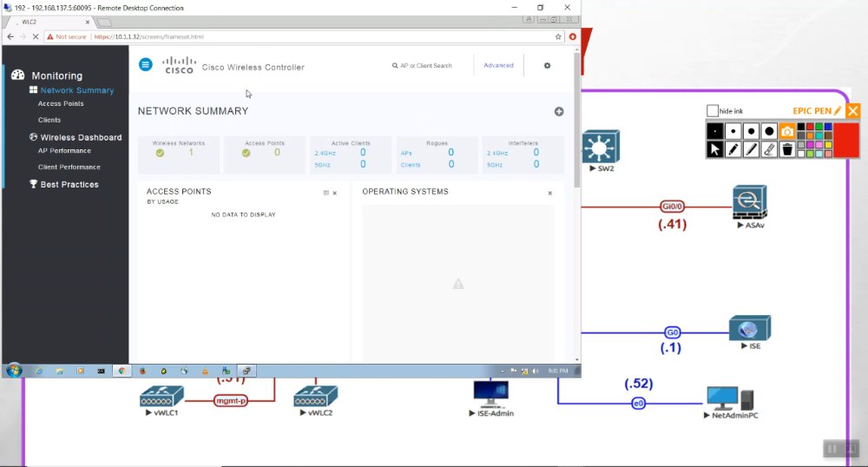Click the ASAv firewall node in the topology

click(750, 202)
